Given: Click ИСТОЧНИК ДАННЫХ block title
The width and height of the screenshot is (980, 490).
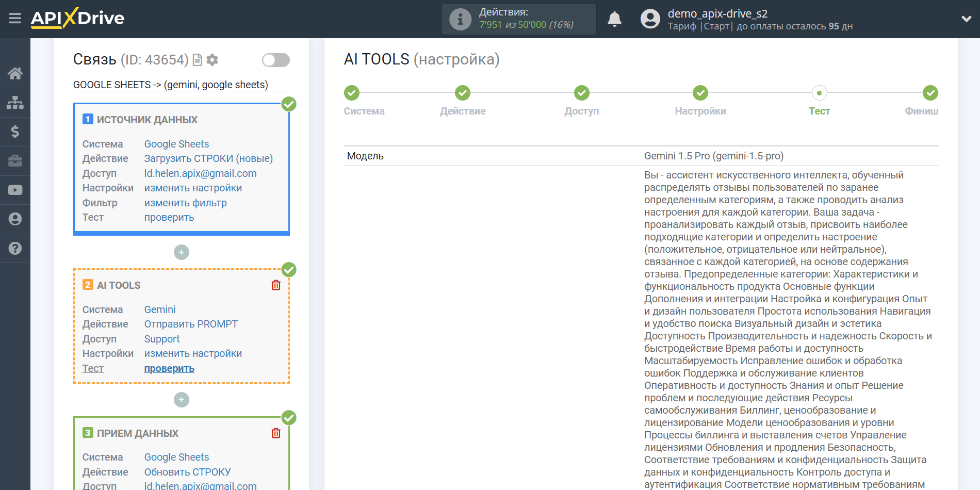Looking at the screenshot, I should click(147, 120).
